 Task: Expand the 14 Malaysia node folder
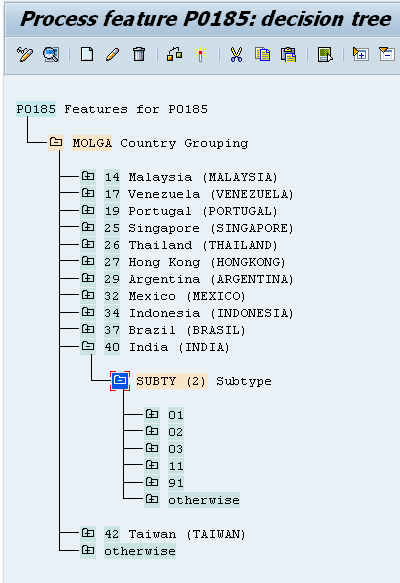point(88,176)
